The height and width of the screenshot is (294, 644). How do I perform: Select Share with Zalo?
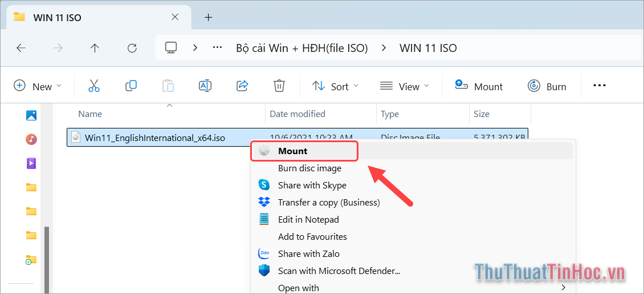[309, 253]
